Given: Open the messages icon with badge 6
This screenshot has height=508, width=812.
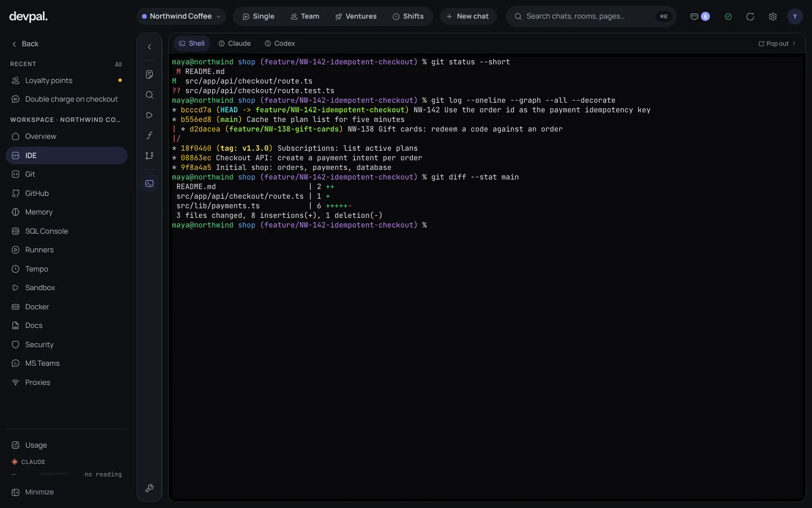Looking at the screenshot, I should (700, 16).
